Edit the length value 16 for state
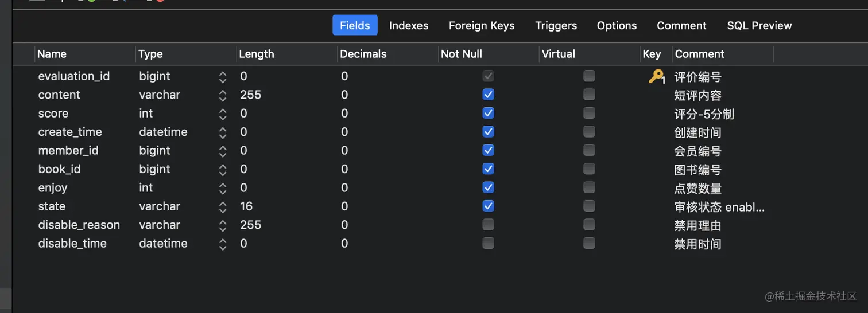The height and width of the screenshot is (313, 868). (246, 206)
